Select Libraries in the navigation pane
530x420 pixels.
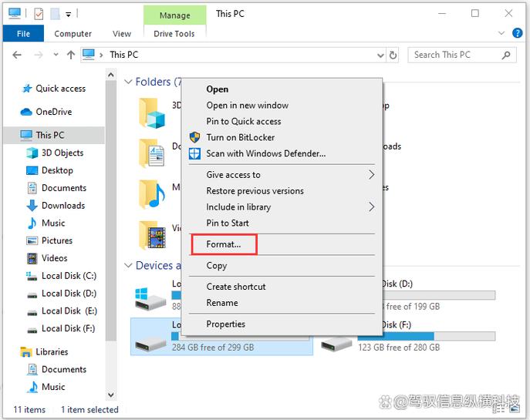coord(44,352)
